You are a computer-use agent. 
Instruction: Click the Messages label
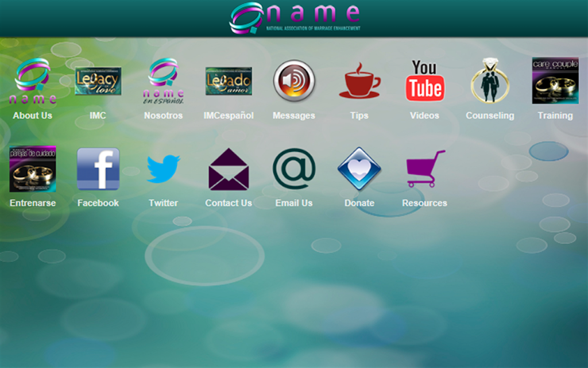294,116
